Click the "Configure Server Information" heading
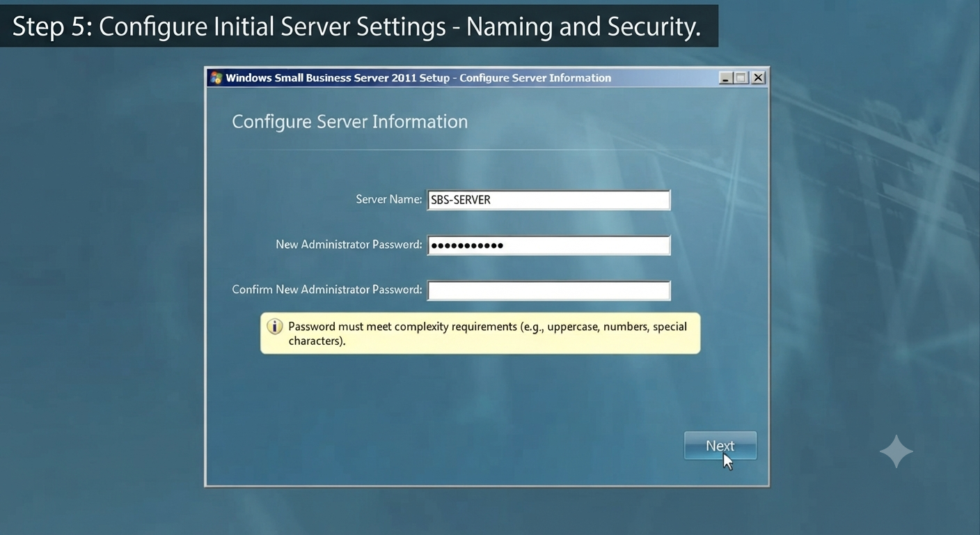Viewport: 980px width, 535px height. coord(349,122)
